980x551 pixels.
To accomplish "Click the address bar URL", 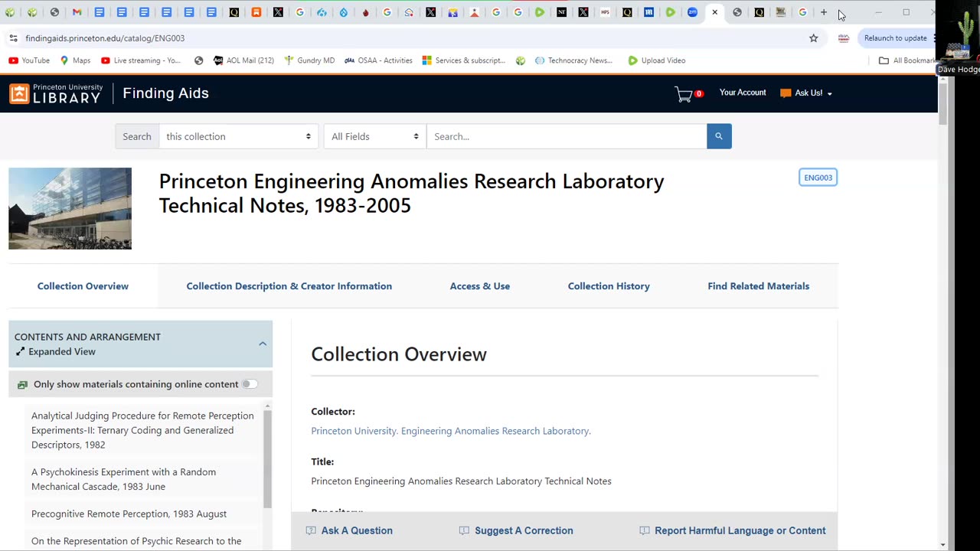I will pos(105,38).
